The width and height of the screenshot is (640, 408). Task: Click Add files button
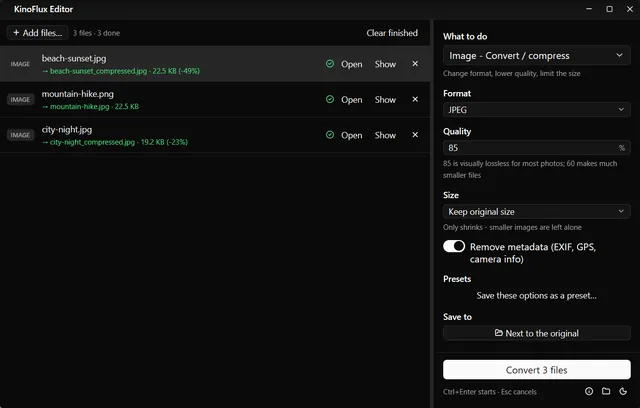[x=37, y=33]
